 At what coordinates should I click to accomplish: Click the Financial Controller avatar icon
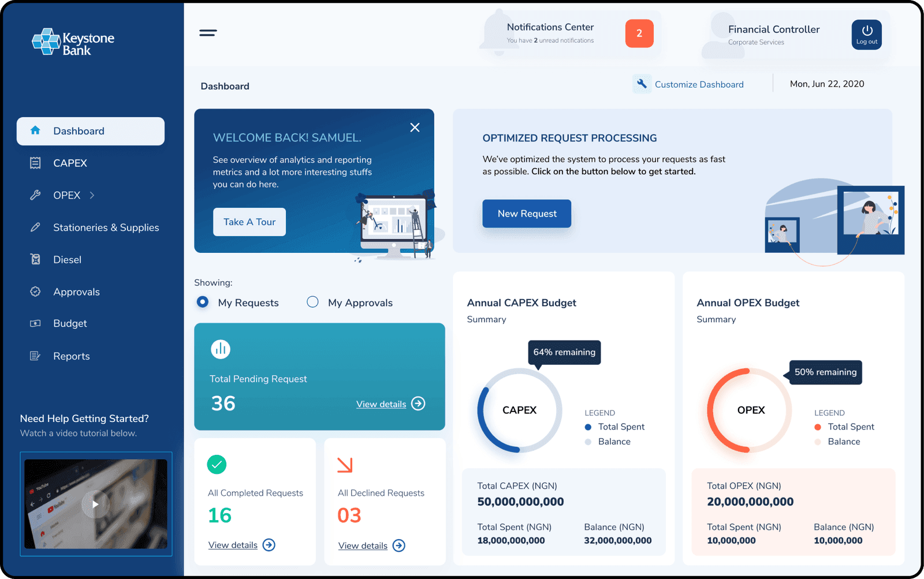722,35
